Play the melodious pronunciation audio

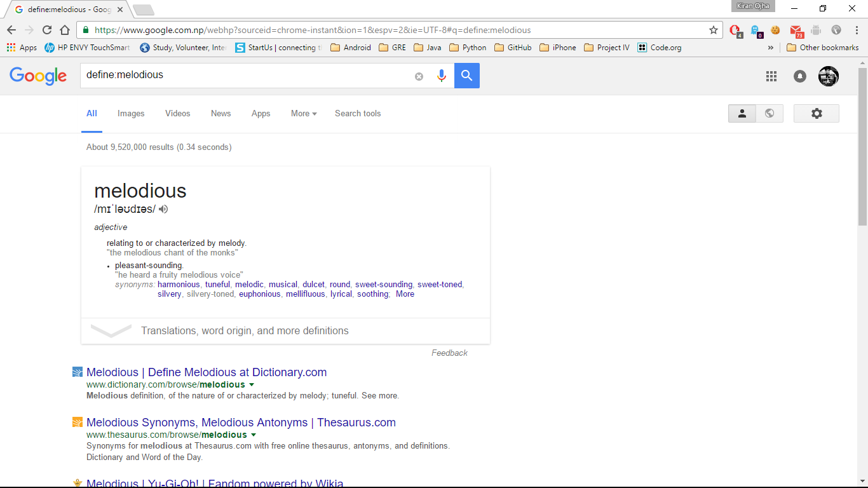coord(163,209)
